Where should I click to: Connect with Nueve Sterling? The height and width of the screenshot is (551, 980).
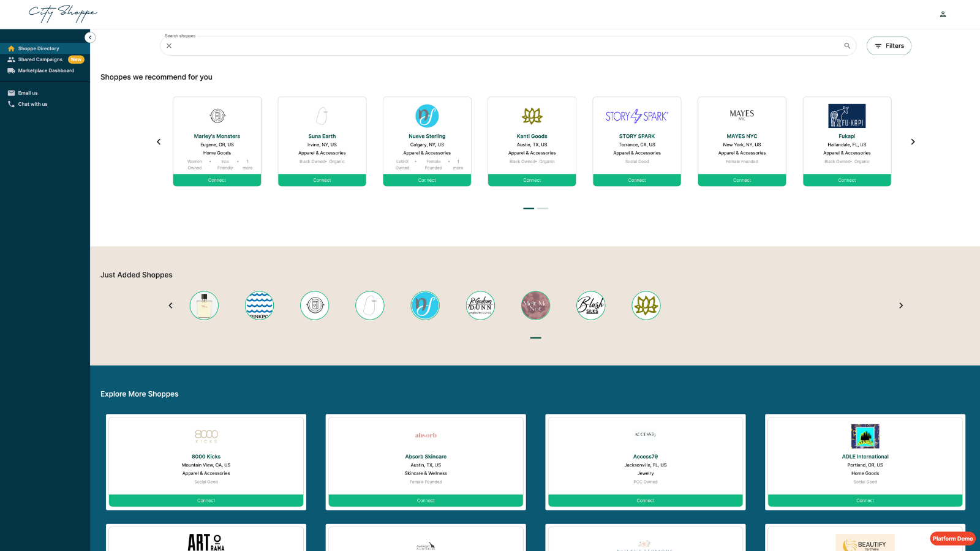point(427,180)
